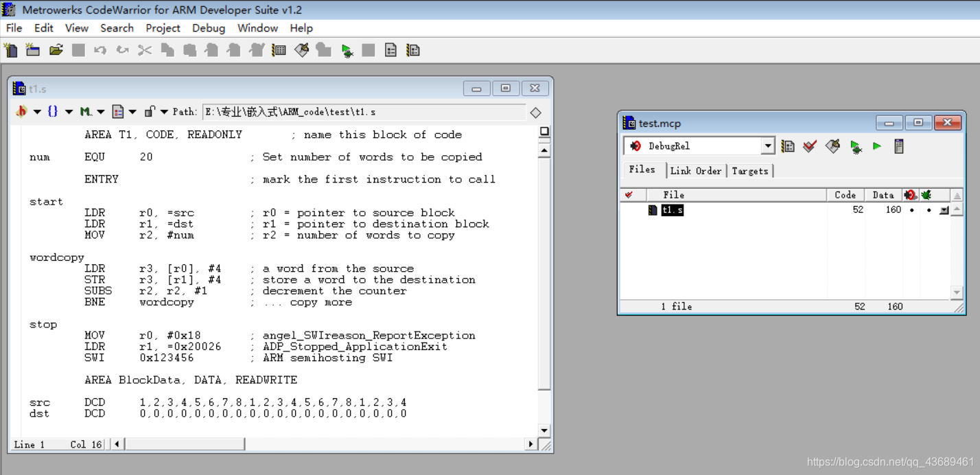Open the popup arrow on the t1.s row
Screen dimensions: 980x475
944,211
